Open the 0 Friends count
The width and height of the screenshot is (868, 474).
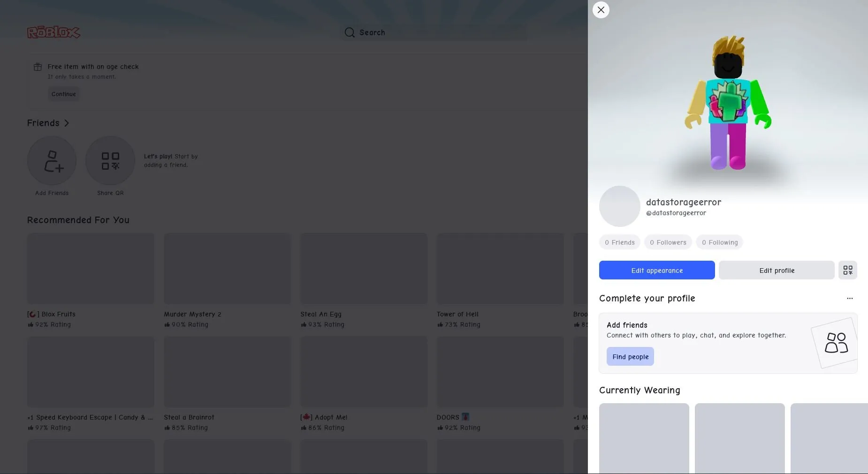pyautogui.click(x=620, y=242)
